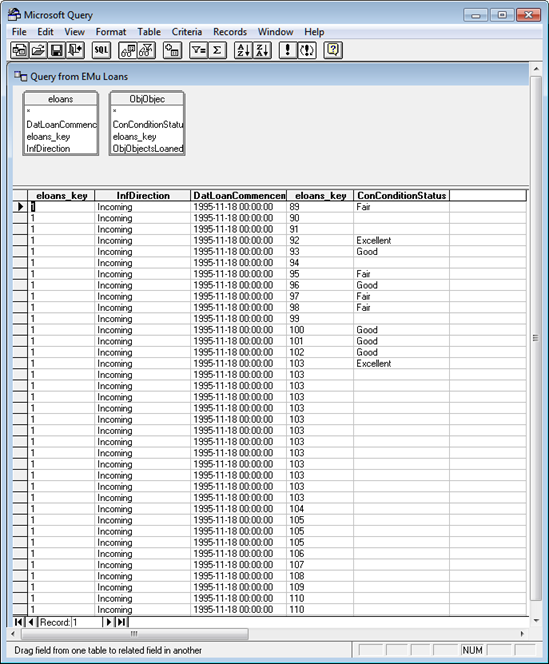The height and width of the screenshot is (664, 549).
Task: Select eloans_key field in eloans table
Action: [48, 136]
